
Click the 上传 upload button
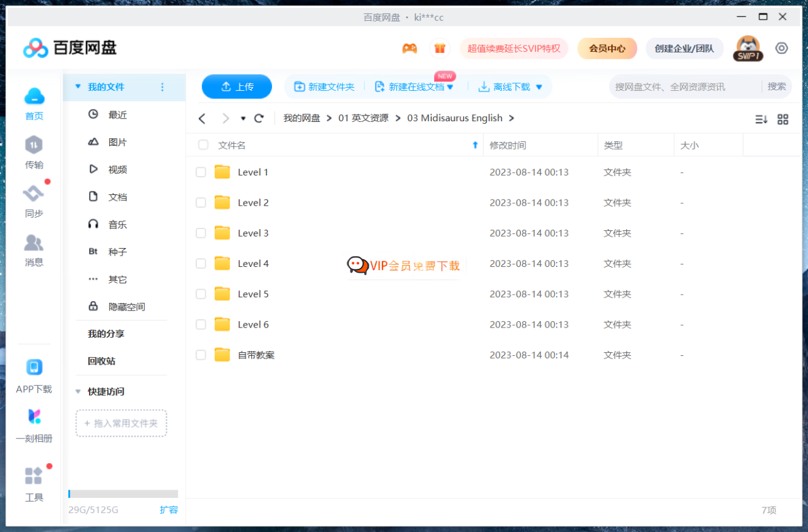click(x=237, y=87)
